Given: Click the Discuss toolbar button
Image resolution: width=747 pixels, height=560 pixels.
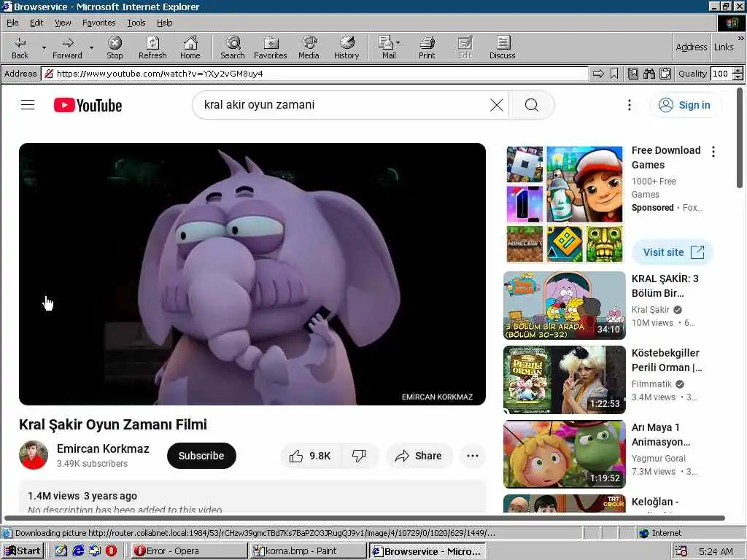Looking at the screenshot, I should tap(502, 47).
